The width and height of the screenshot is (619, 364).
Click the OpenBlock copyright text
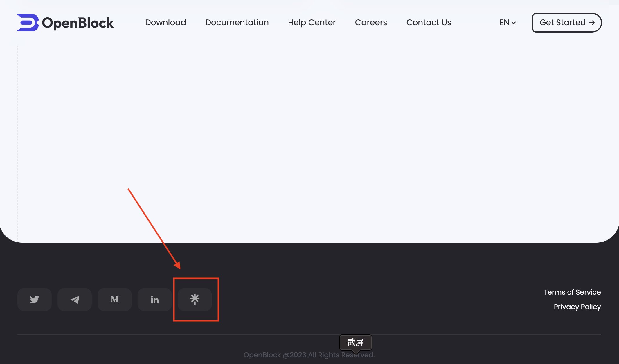point(309,355)
